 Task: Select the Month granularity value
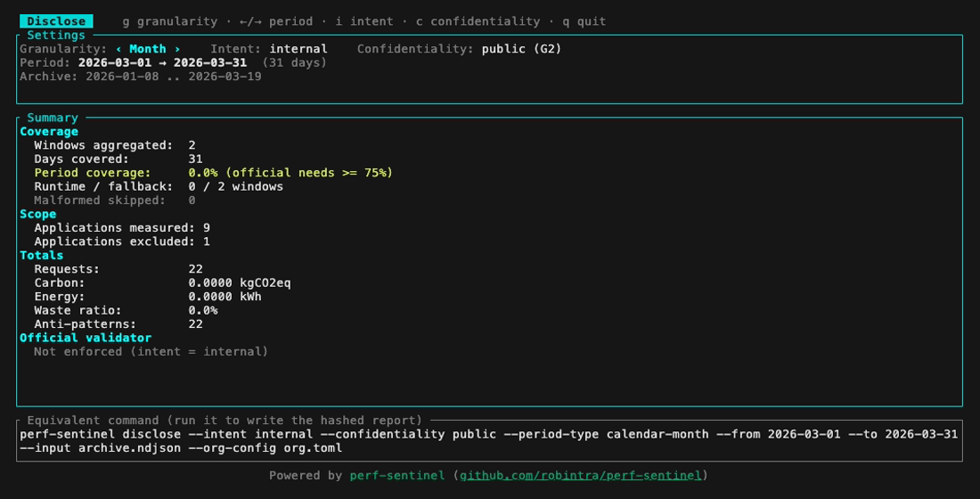pos(148,49)
